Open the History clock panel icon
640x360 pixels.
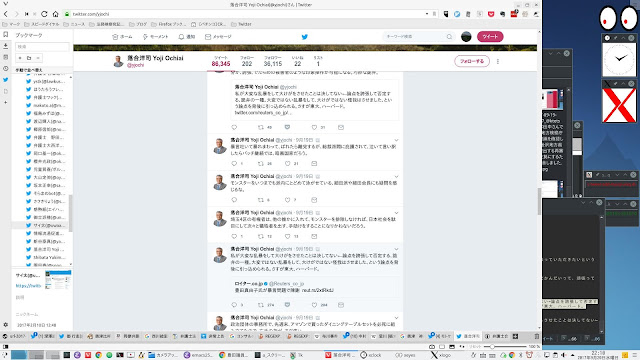[x=6, y=69]
